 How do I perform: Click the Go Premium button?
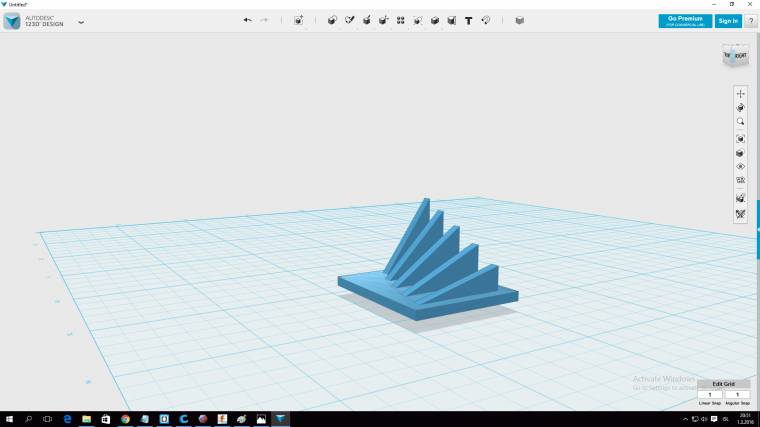(685, 21)
